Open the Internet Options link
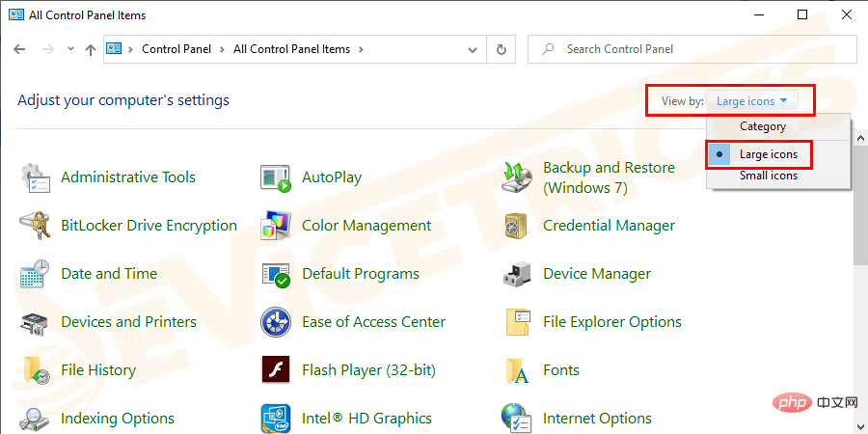Viewport: 868px width, 434px height. click(597, 419)
